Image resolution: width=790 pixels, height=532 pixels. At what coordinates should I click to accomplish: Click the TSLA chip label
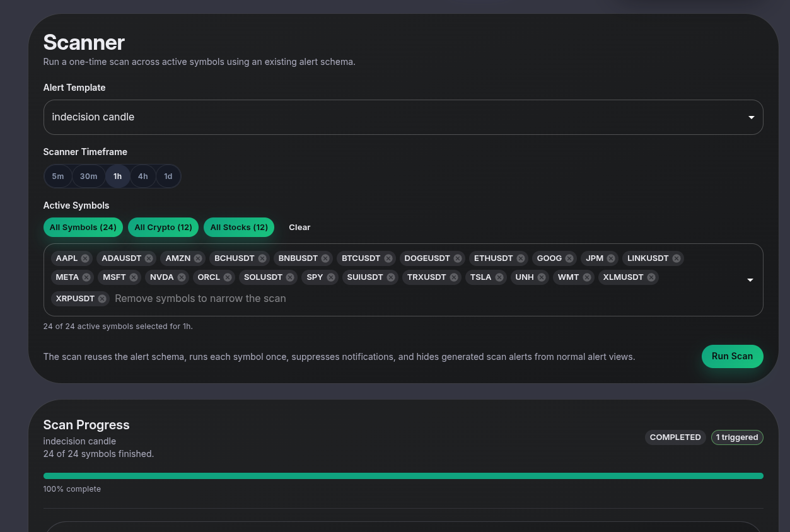point(480,277)
